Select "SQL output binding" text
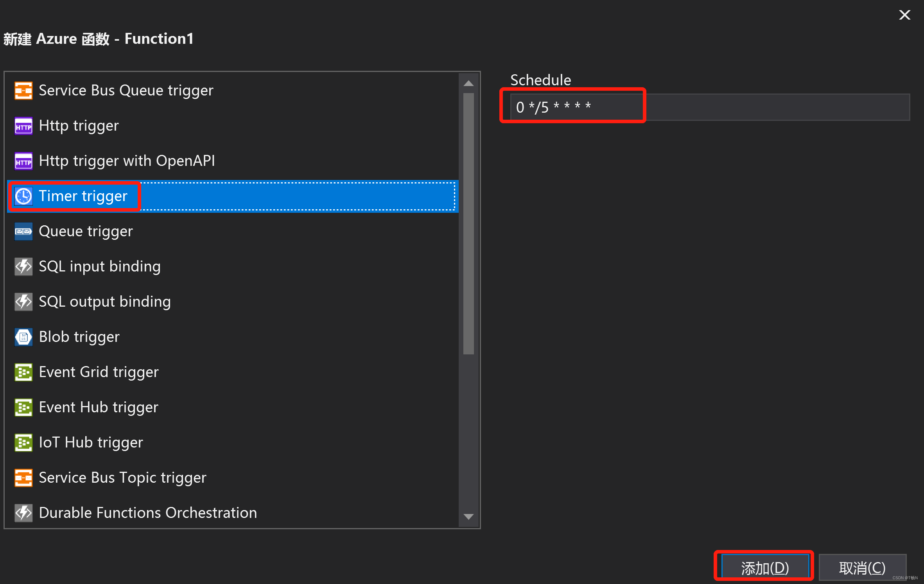This screenshot has height=584, width=924. 105,302
